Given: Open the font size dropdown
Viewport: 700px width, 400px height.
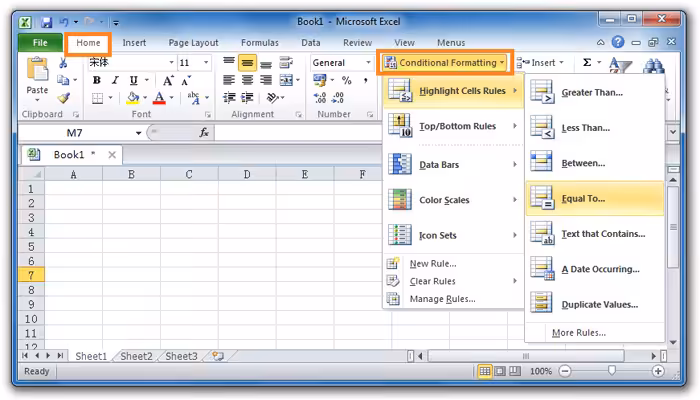Looking at the screenshot, I should [206, 62].
